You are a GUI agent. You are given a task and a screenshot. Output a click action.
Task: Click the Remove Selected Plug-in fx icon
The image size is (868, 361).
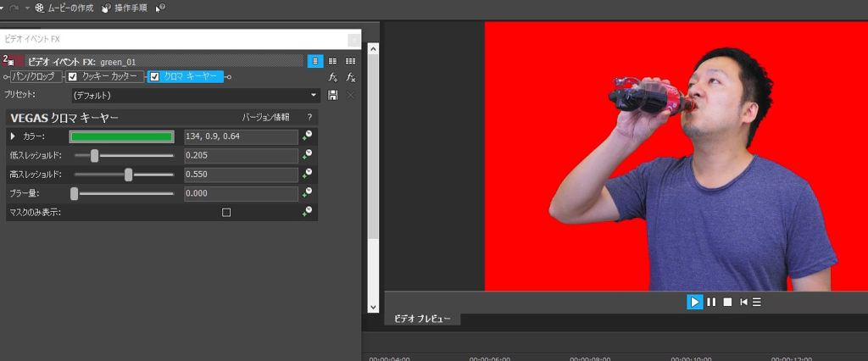pyautogui.click(x=350, y=77)
